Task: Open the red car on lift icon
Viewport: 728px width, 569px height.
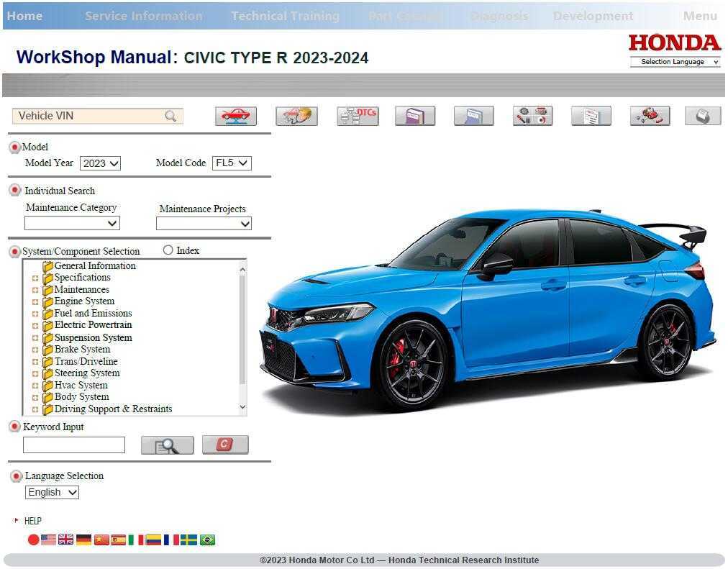Action: (x=235, y=116)
